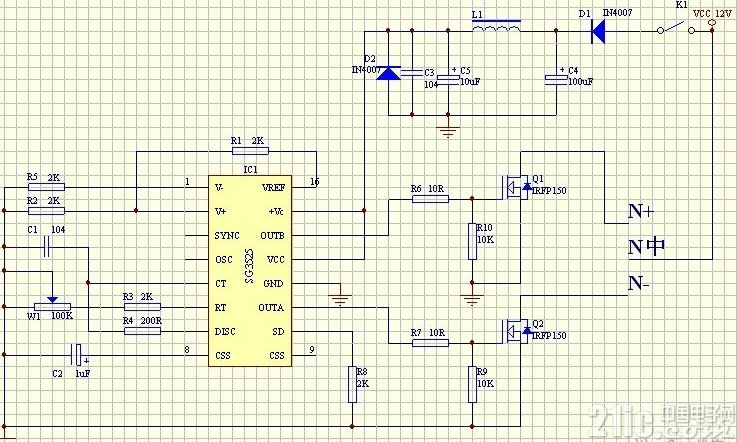This screenshot has height=442, width=737.
Task: Select the ground symbol below resistor R10
Action: point(472,299)
